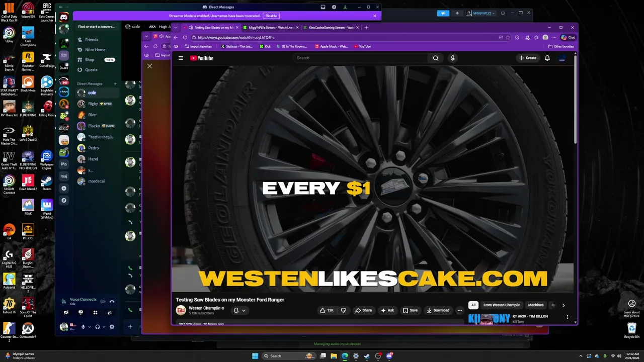Open Westen Champlin channel name

[205, 308]
